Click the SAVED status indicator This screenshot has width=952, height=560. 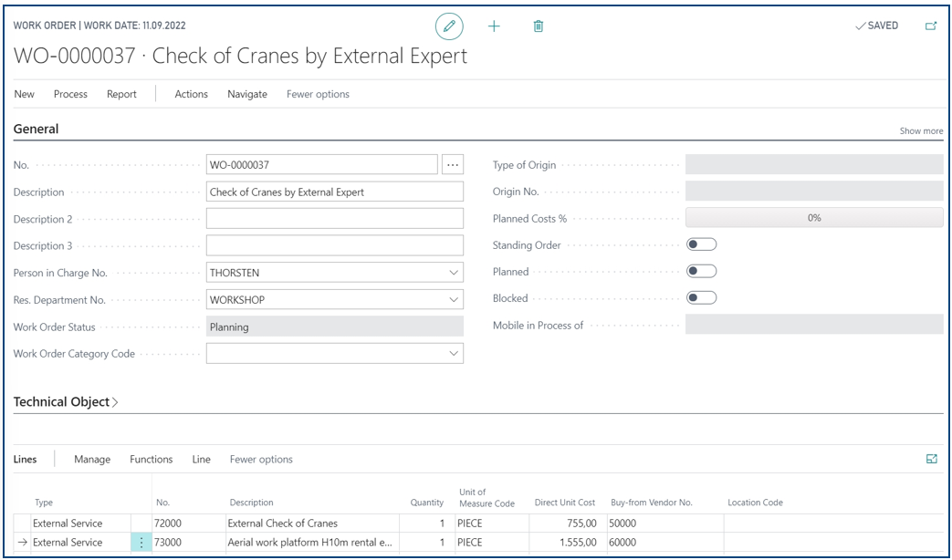pos(876,26)
